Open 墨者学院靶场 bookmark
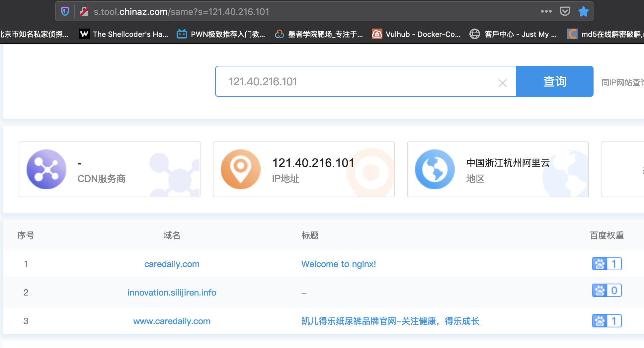This screenshot has width=644, height=348. pos(319,34)
